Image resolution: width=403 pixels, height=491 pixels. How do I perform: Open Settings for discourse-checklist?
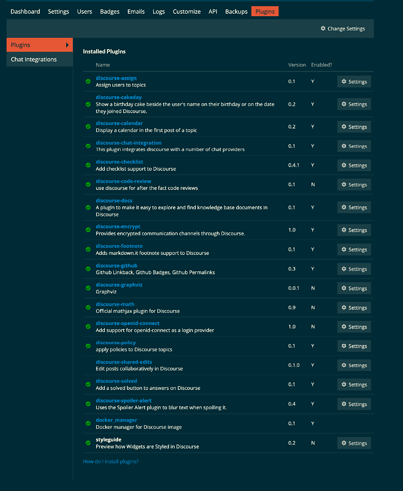pos(354,165)
